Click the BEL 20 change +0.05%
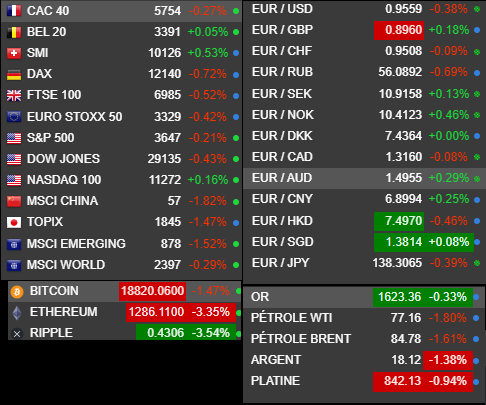Image resolution: width=486 pixels, height=405 pixels. 208,32
